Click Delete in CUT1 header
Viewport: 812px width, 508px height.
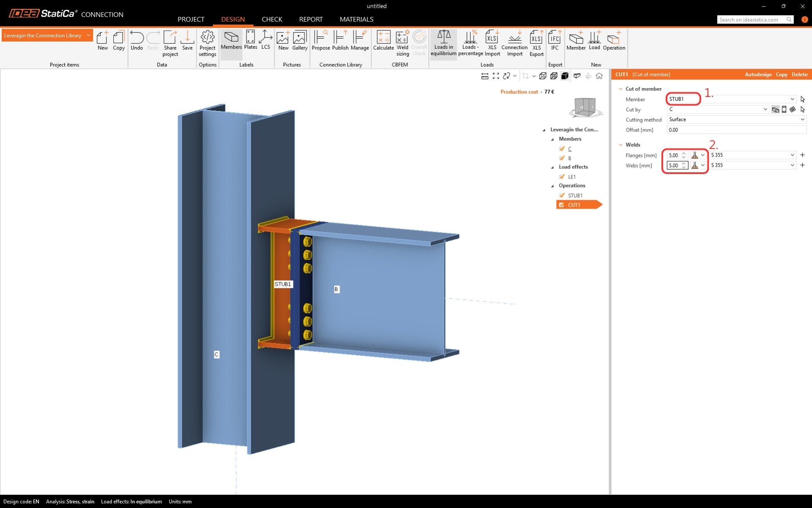[x=799, y=75]
